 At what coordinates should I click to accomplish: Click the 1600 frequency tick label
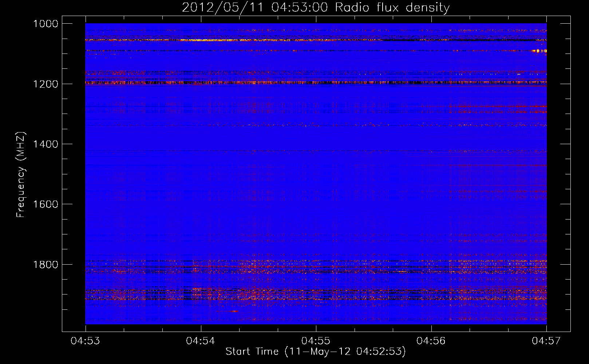click(x=46, y=204)
